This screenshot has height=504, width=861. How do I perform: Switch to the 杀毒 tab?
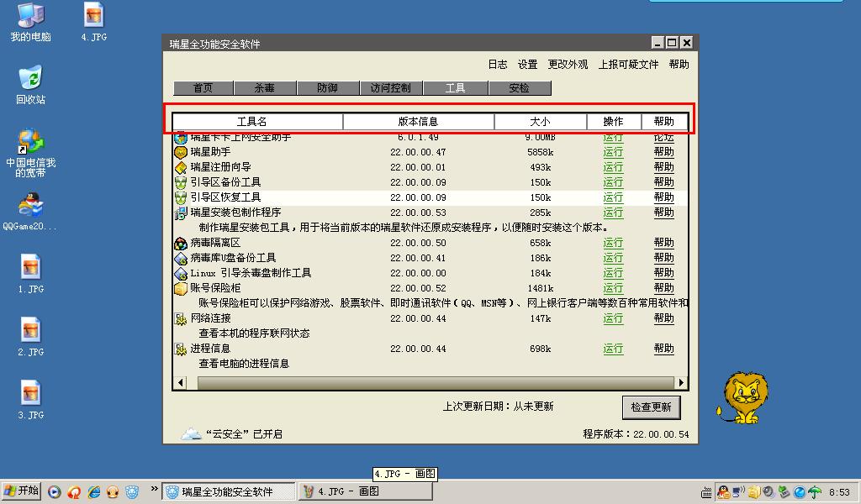(x=265, y=87)
